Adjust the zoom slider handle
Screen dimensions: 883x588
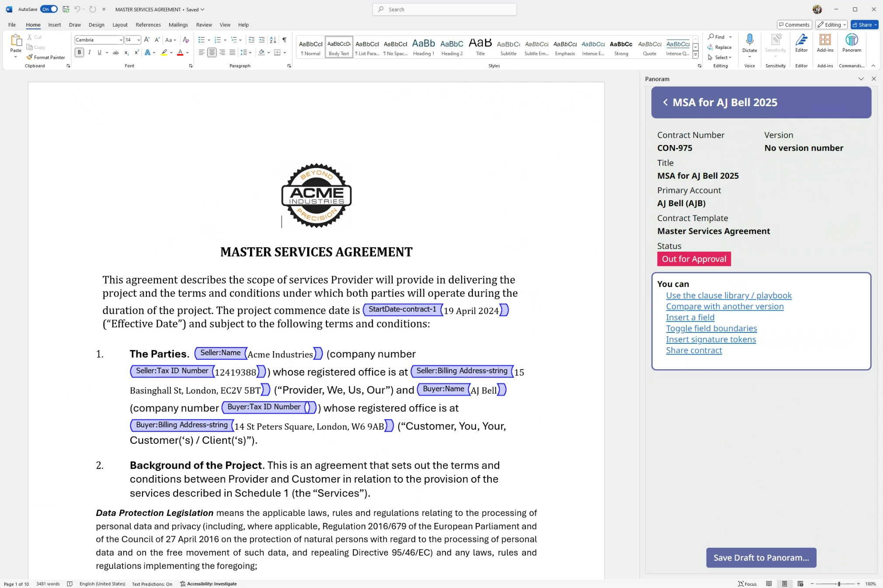839,584
